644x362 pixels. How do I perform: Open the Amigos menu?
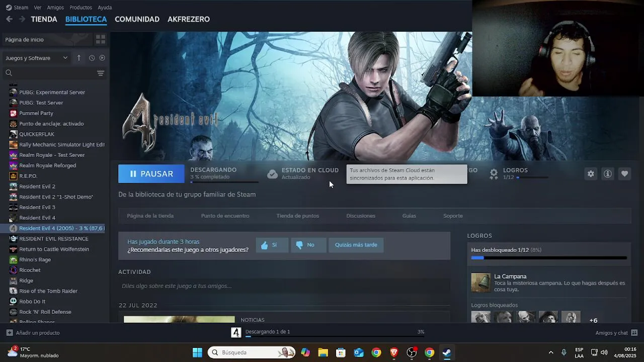55,8
